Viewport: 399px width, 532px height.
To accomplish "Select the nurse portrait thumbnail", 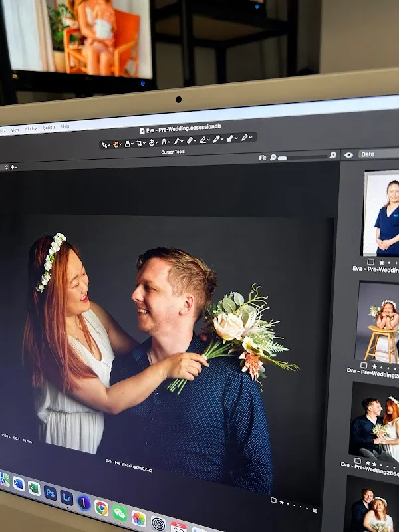I will tap(381, 213).
